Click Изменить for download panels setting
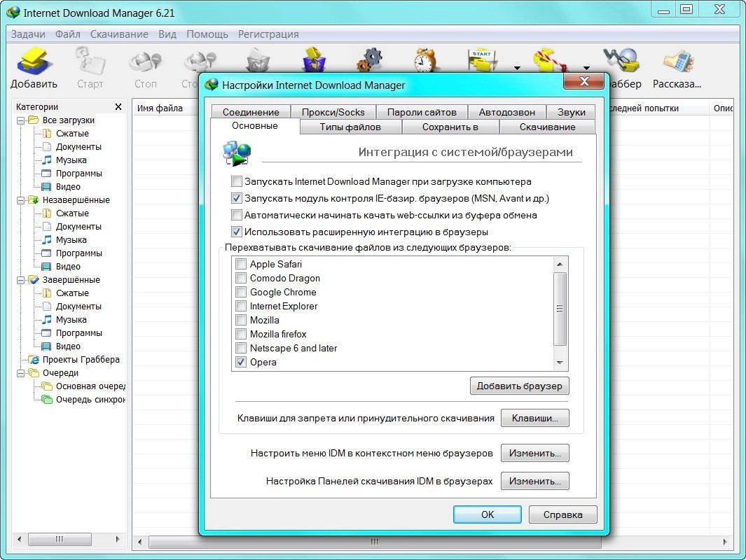The image size is (746, 560). coord(534,481)
